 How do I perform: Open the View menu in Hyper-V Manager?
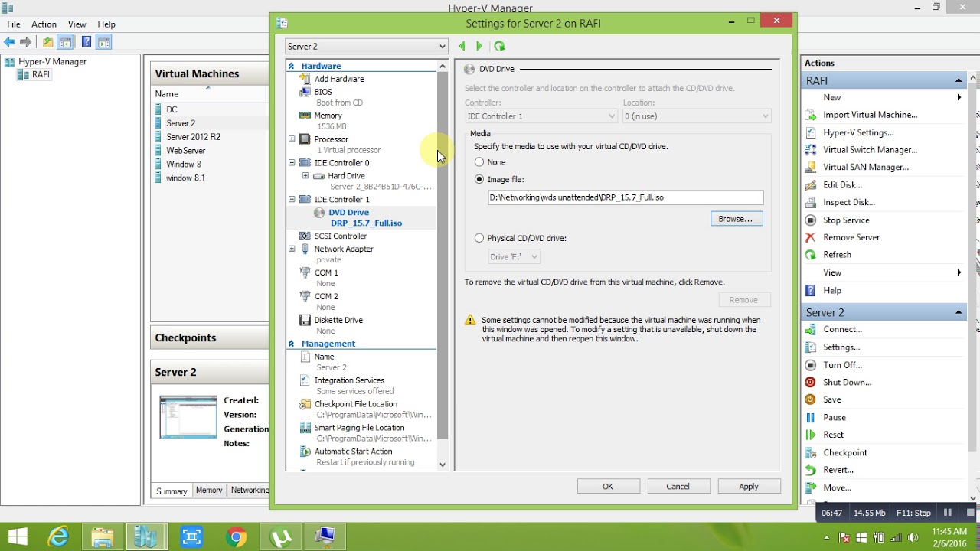(x=77, y=24)
